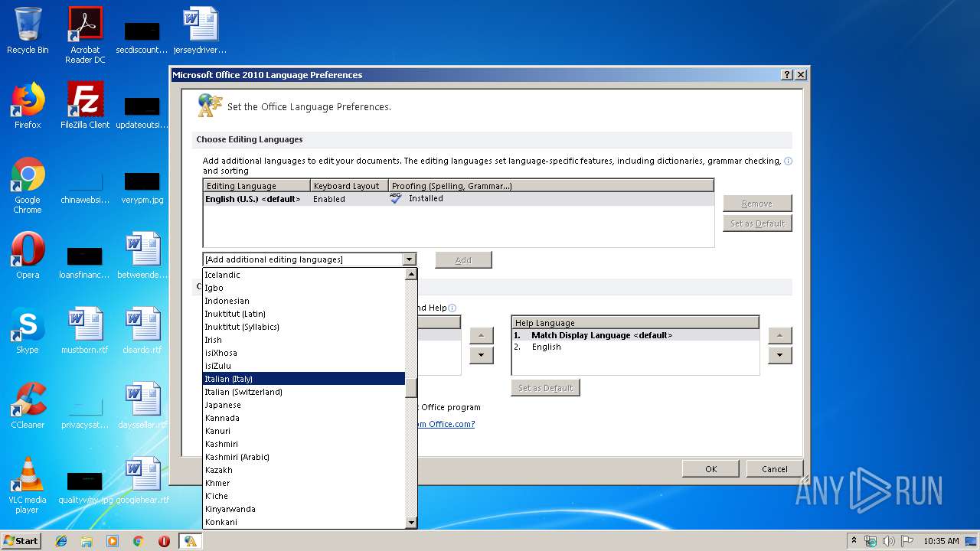Select Office Language Preferences taskbar button
This screenshot has width=980, height=551.
point(190,541)
